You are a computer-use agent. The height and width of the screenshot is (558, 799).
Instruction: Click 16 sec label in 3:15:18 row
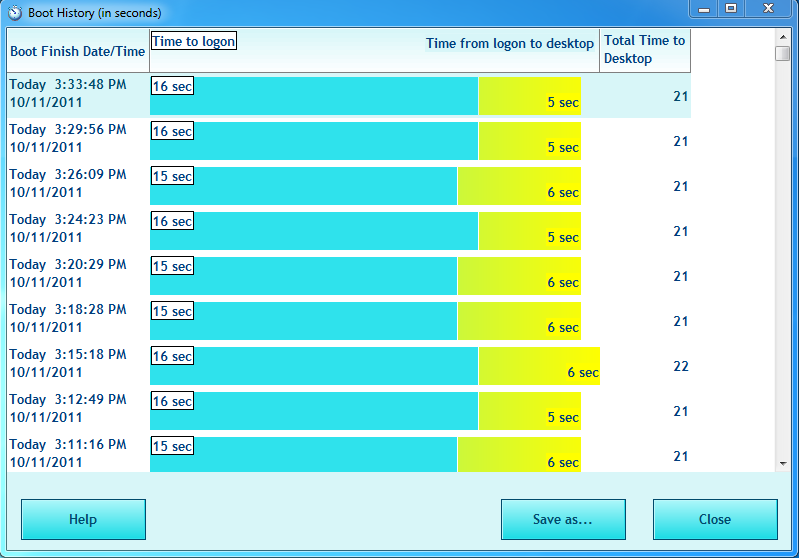pos(172,356)
